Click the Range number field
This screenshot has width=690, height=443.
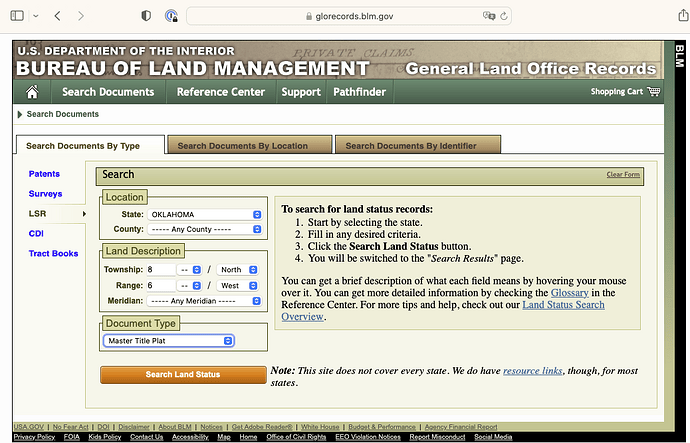[x=161, y=286]
